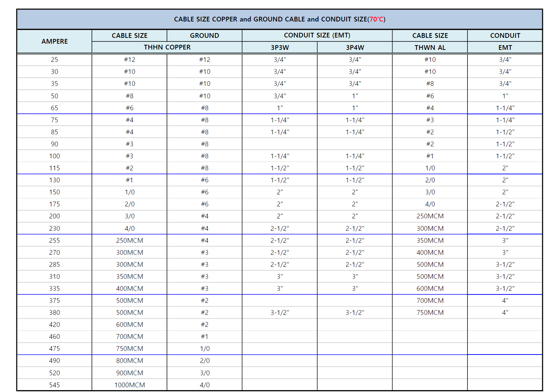
Task: Click the CONDUIT SIZE (EMT) header
Action: click(317, 35)
